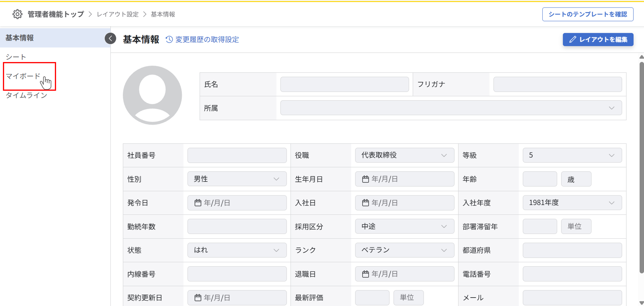Click the settings gear icon in the breadcrumb

pos(17,14)
